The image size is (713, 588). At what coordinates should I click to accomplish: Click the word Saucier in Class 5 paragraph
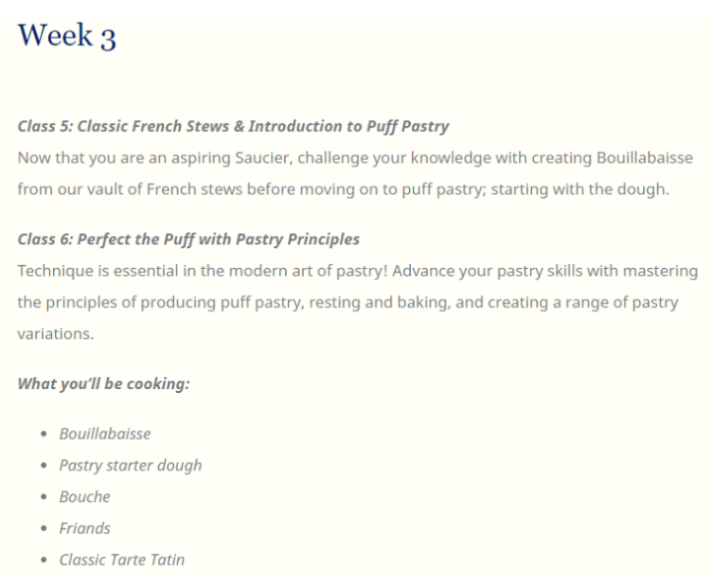[264, 158]
